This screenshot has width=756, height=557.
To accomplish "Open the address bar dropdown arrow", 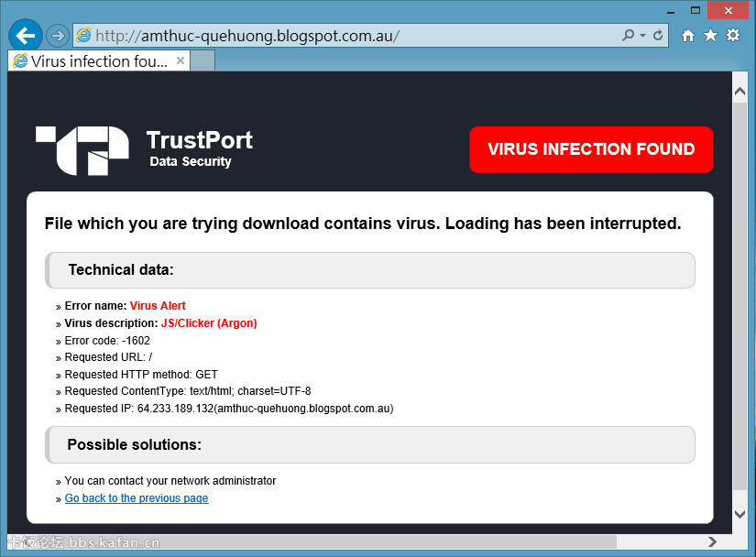I will tap(642, 36).
